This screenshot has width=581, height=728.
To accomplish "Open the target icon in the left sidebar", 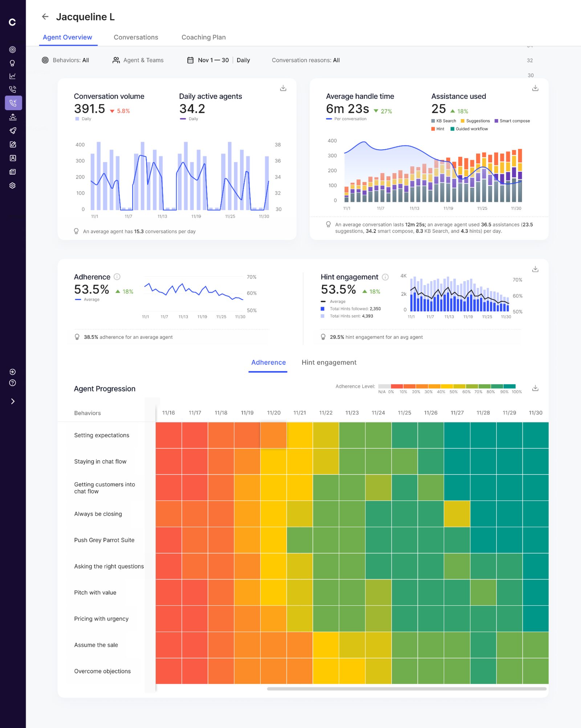I will point(12,49).
